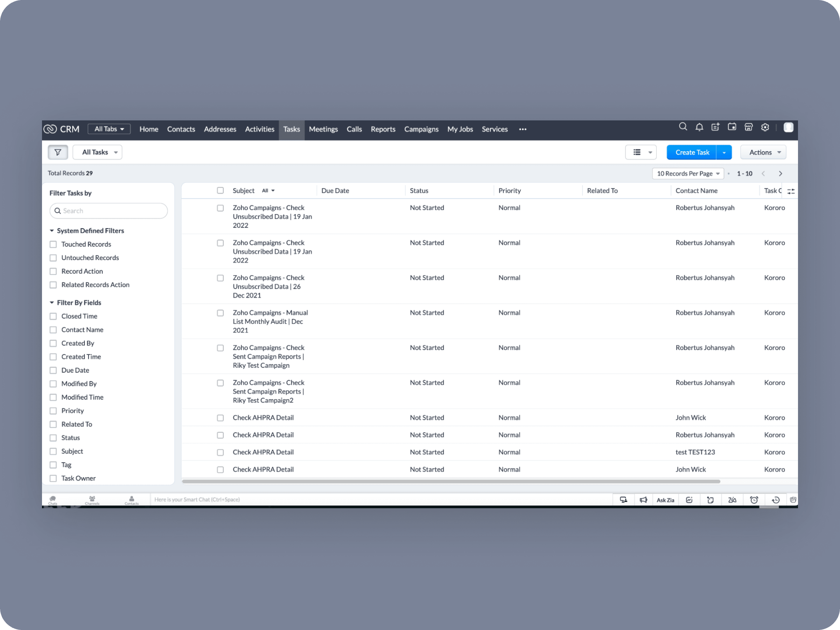The image size is (840, 630).
Task: Tick the Untouched Records filter checkbox
Action: click(53, 258)
